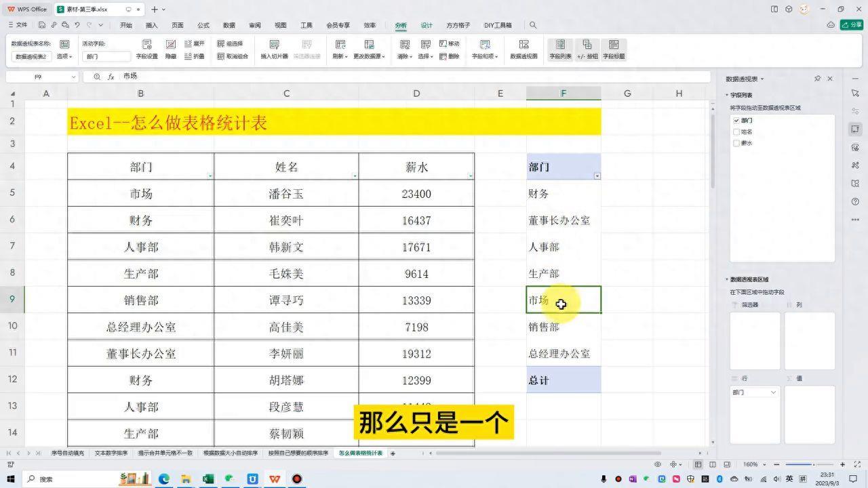Image resolution: width=868 pixels, height=488 pixels.
Task: Pin the 数据透视表 side panel
Action: pyautogui.click(x=818, y=79)
